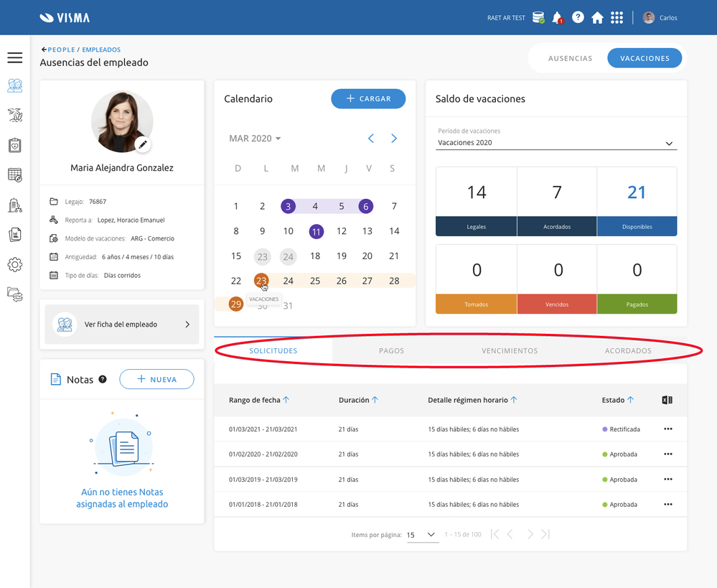
Task: Click the Vencidos red balance tile
Action: pos(556,279)
